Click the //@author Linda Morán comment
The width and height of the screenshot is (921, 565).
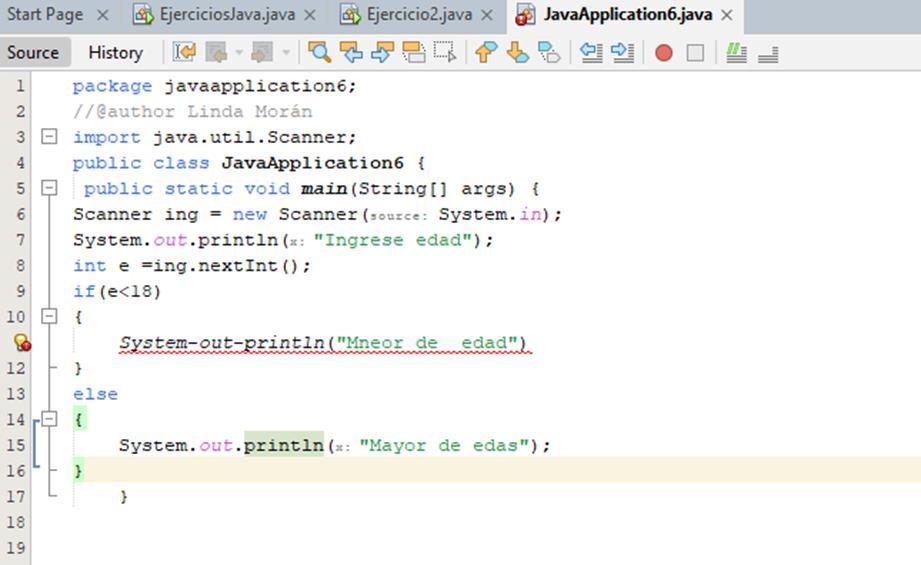click(x=193, y=111)
